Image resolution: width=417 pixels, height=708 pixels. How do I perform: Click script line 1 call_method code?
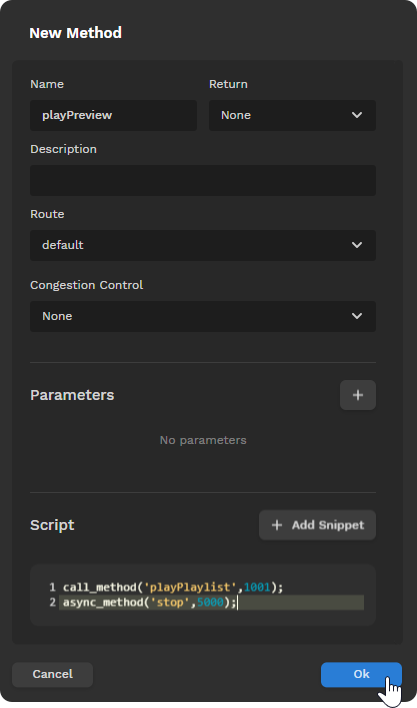point(173,587)
